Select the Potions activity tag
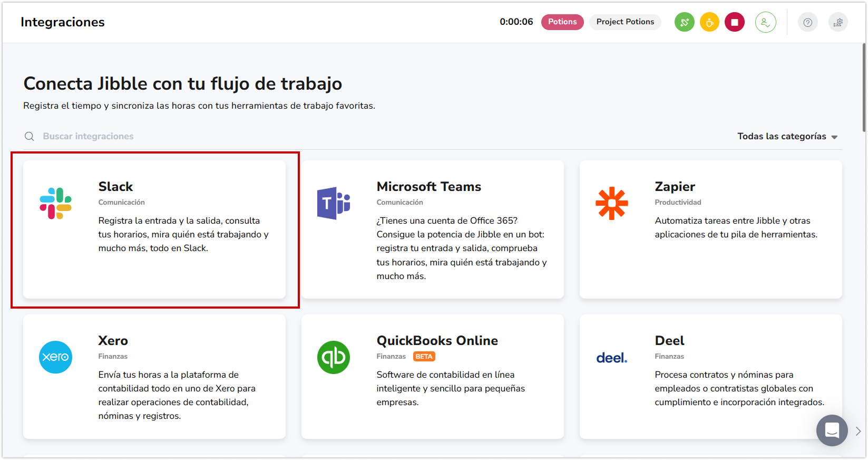Image resolution: width=868 pixels, height=460 pixels. [x=562, y=22]
